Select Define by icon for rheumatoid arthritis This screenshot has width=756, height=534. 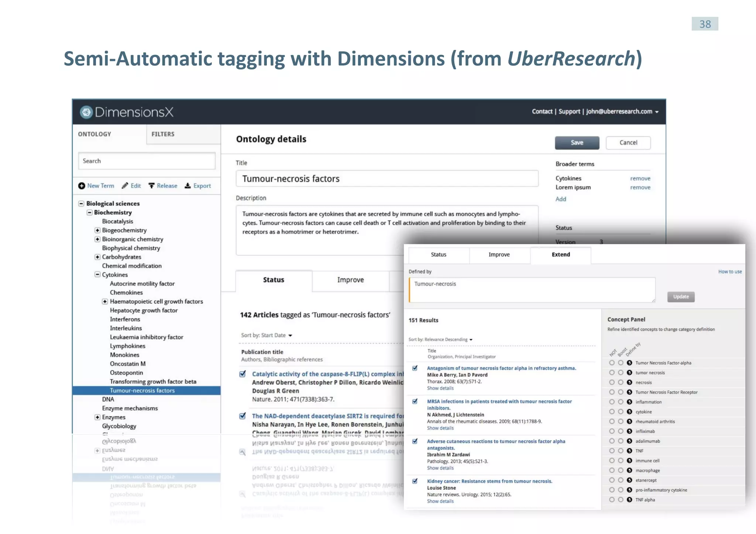pyautogui.click(x=629, y=421)
